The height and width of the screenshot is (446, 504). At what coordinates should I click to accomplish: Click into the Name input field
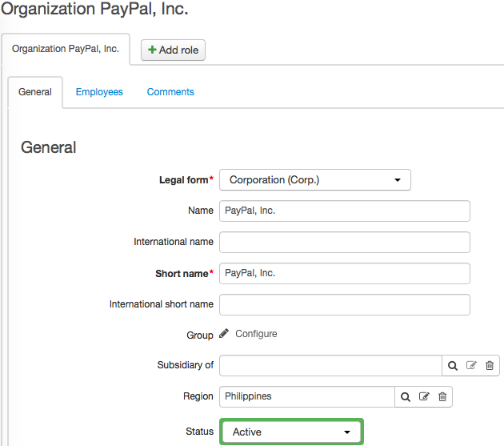pyautogui.click(x=345, y=211)
